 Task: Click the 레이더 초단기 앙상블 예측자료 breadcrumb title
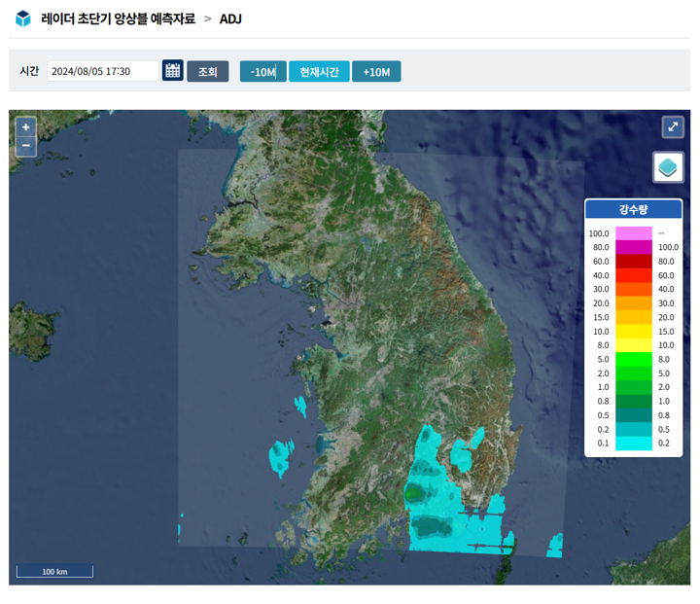[117, 18]
